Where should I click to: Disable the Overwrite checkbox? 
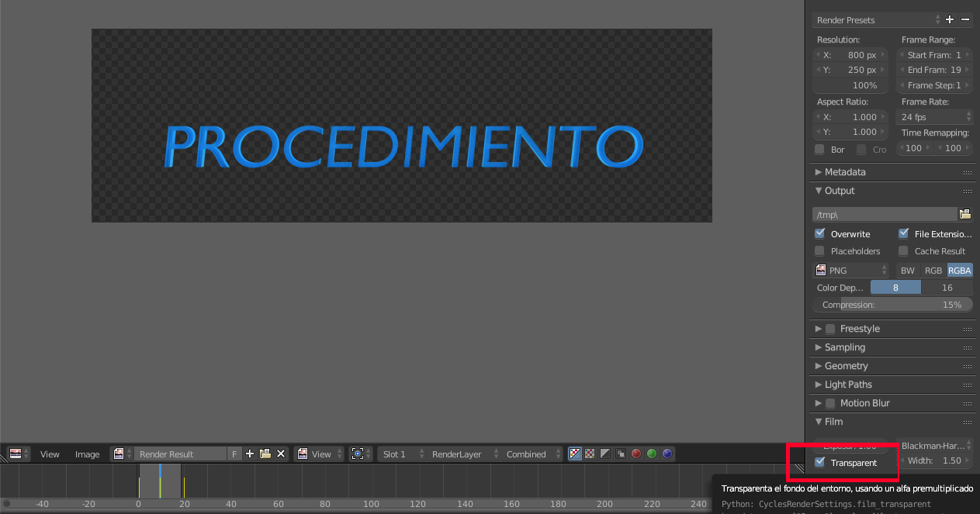coord(819,233)
